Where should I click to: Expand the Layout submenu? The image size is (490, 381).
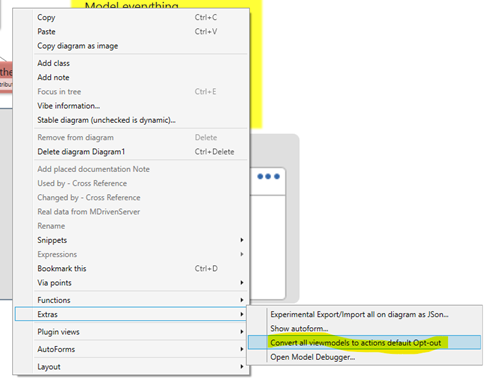pos(131,367)
